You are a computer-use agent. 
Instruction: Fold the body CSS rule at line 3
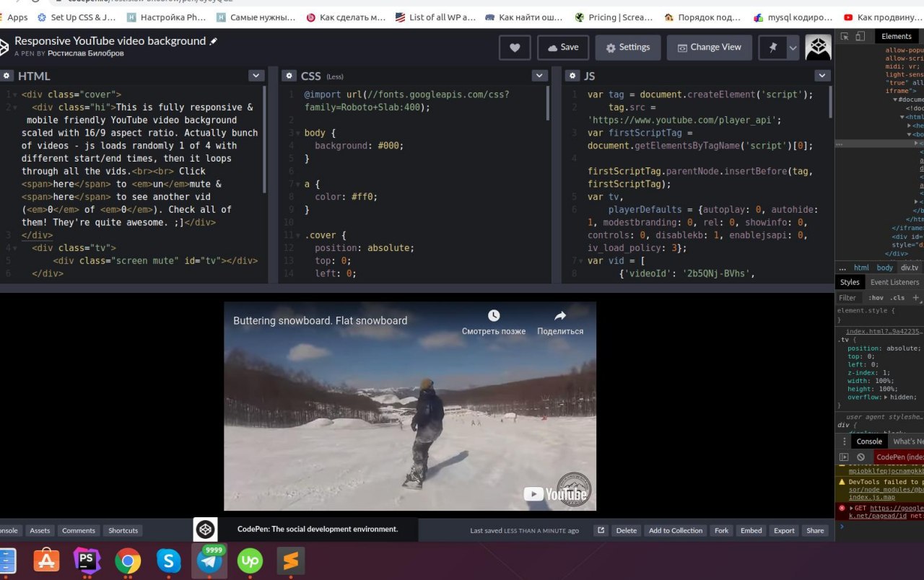click(x=297, y=133)
